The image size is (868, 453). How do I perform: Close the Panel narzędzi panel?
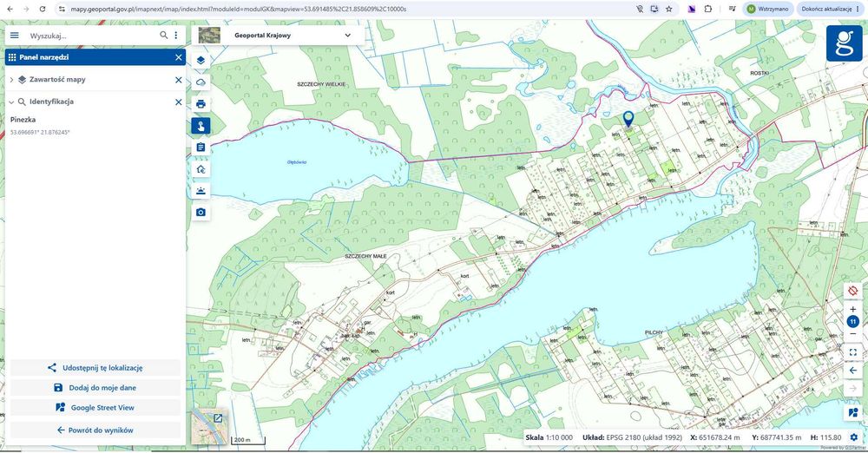click(178, 57)
